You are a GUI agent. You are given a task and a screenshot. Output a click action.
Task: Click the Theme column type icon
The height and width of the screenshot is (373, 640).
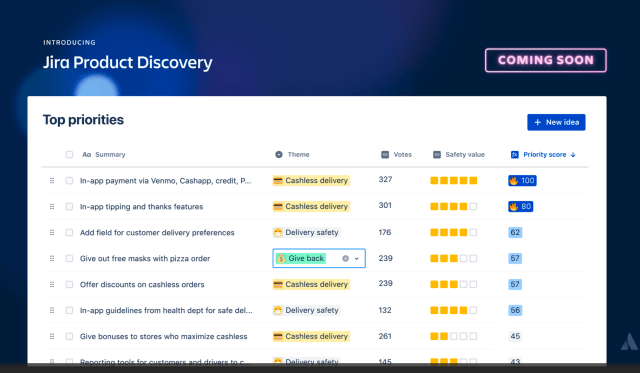[279, 155]
